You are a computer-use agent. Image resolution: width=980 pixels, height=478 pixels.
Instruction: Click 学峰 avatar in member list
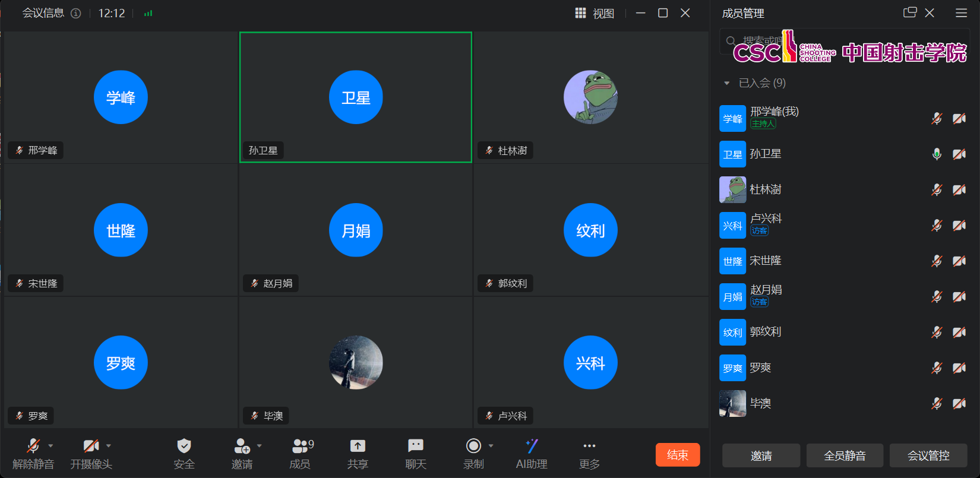click(x=732, y=118)
